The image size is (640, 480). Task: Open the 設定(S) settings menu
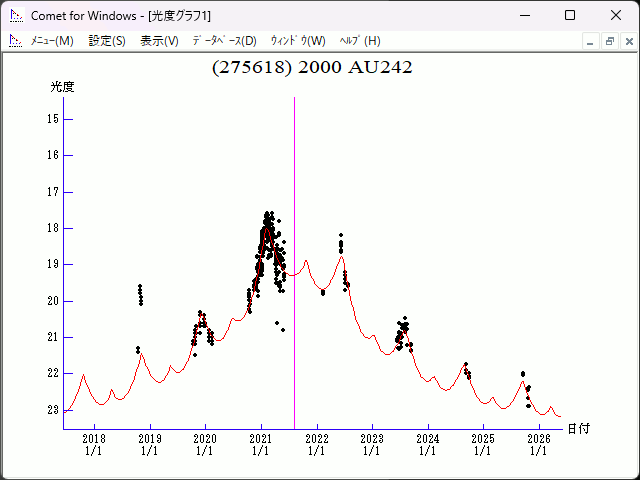(x=107, y=41)
